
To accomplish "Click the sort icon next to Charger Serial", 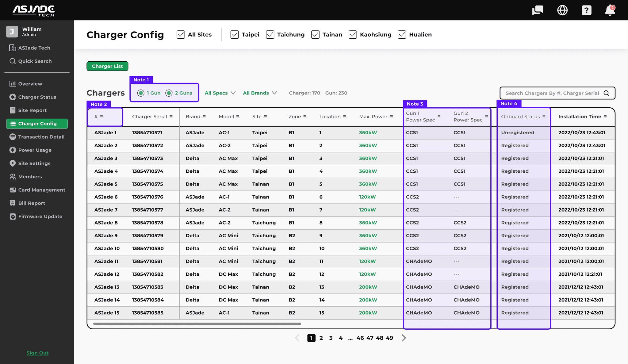I will tap(171, 117).
